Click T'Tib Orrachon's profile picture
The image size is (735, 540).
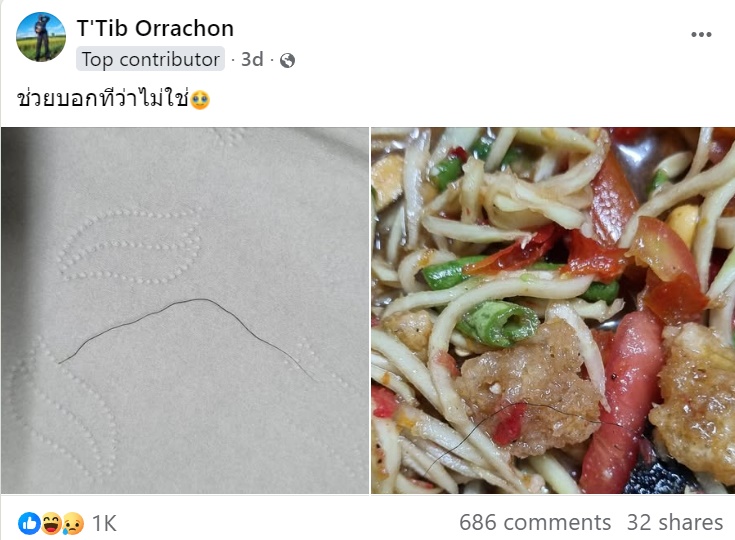click(x=41, y=37)
